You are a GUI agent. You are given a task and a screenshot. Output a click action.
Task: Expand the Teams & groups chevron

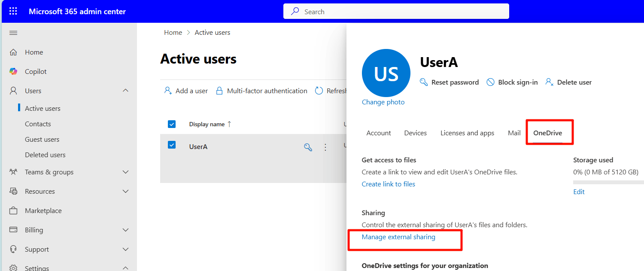pos(125,172)
